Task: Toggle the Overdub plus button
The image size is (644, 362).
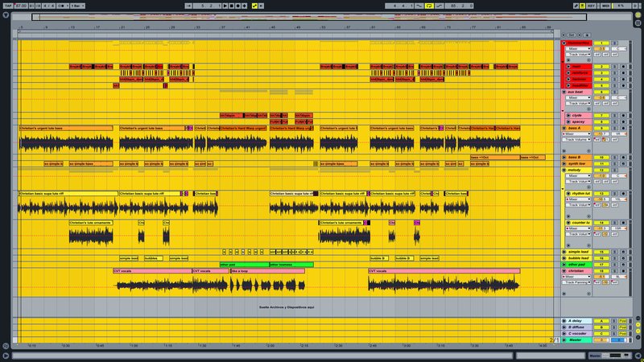Action: click(x=245, y=6)
